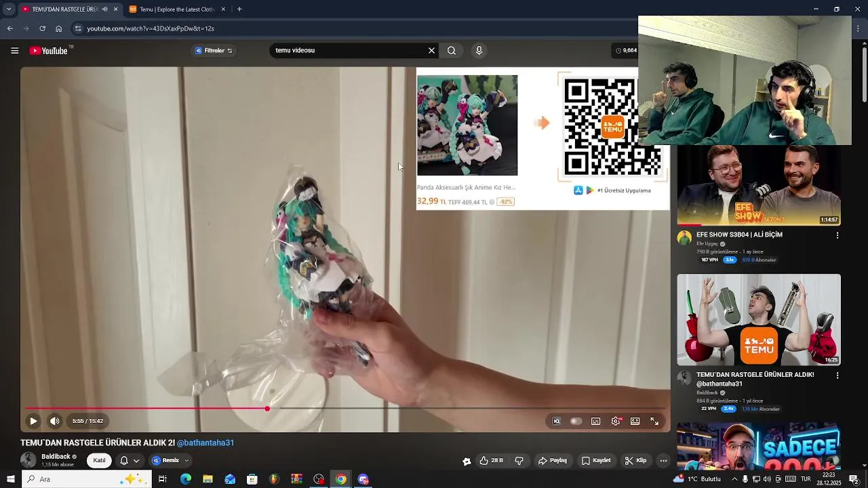Mute the YouTube tab via speaker icon
Image resolution: width=868 pixels, height=488 pixels.
coord(104,9)
